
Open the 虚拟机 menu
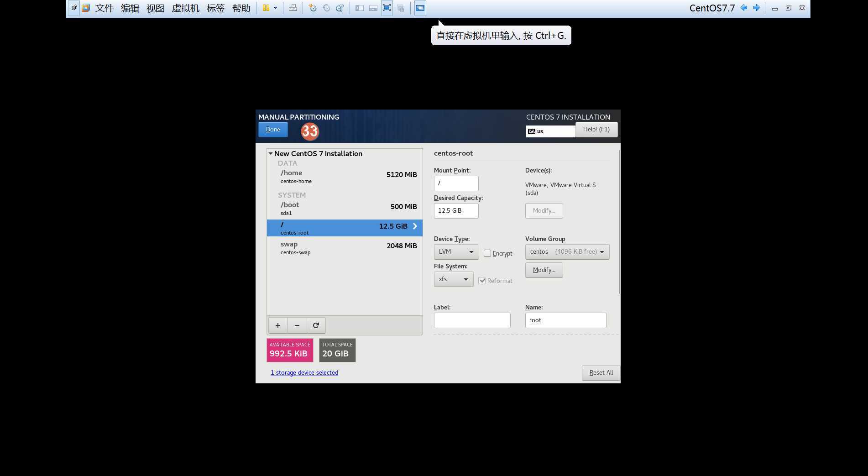click(186, 8)
